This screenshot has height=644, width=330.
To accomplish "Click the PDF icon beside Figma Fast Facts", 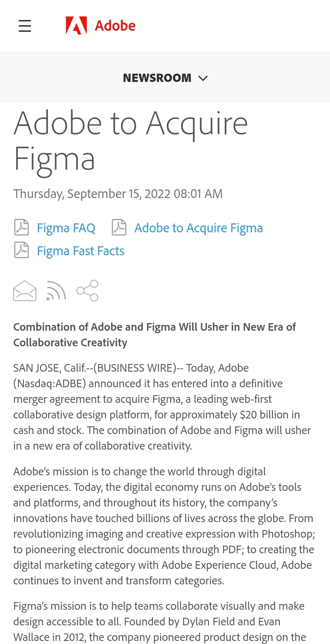I will coord(22,250).
